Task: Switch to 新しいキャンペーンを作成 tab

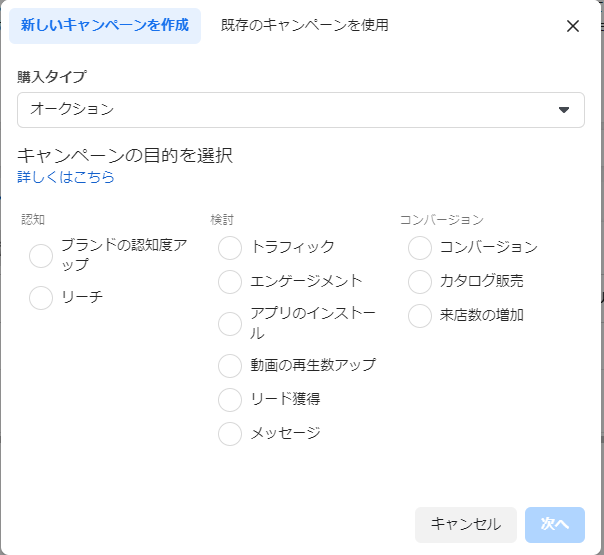Action: pyautogui.click(x=105, y=26)
